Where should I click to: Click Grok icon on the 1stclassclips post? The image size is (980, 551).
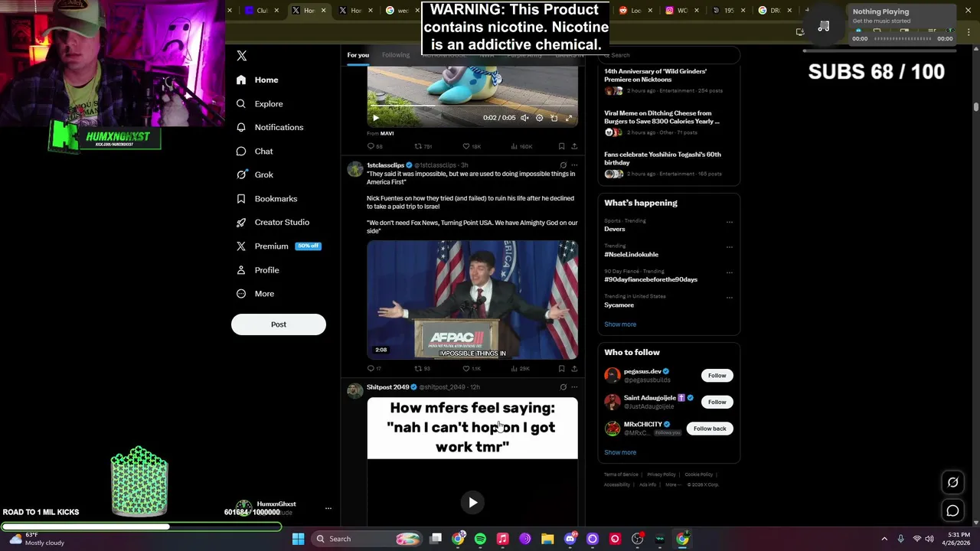[563, 165]
